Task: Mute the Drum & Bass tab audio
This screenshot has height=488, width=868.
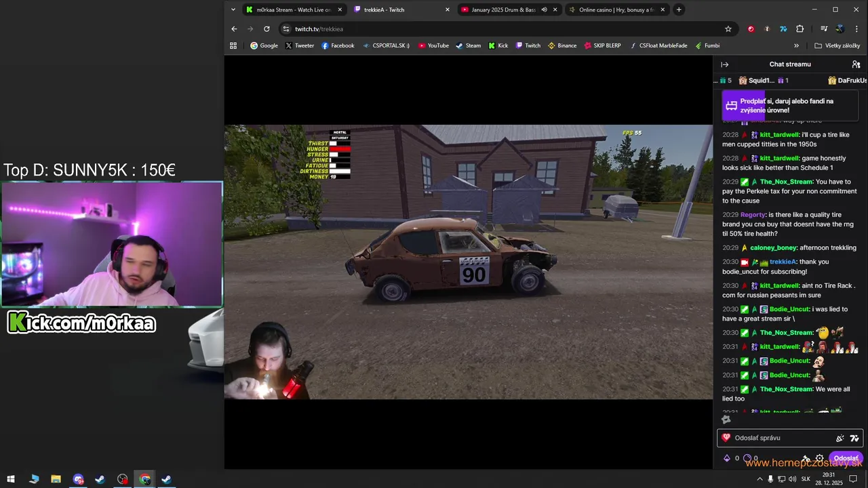Action: pos(544,9)
